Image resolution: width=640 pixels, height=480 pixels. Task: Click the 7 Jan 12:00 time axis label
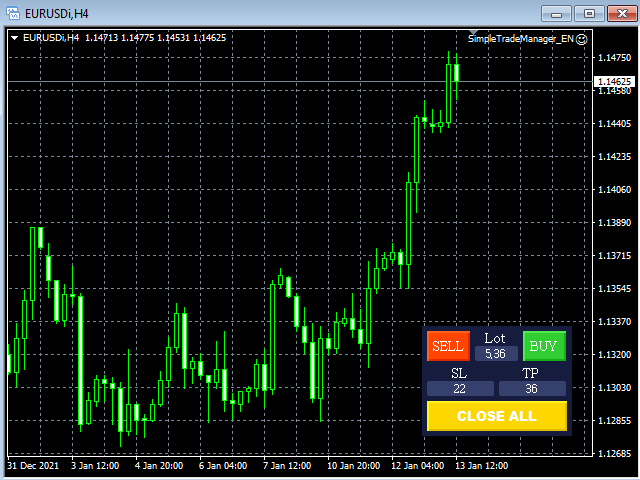click(x=287, y=466)
